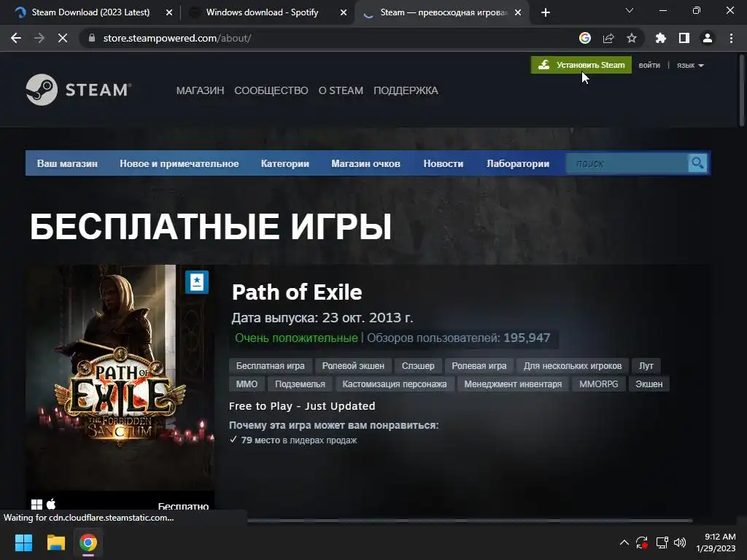Click the share page icon

[x=608, y=38]
